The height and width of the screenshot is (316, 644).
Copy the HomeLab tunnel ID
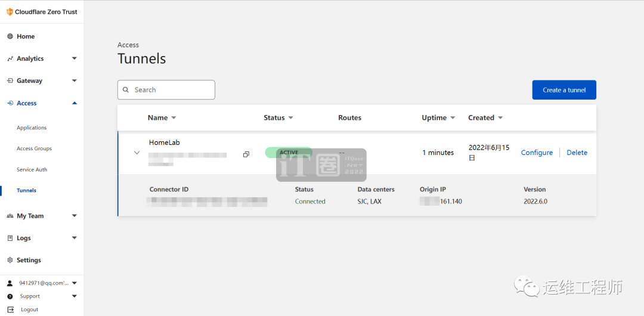(246, 154)
